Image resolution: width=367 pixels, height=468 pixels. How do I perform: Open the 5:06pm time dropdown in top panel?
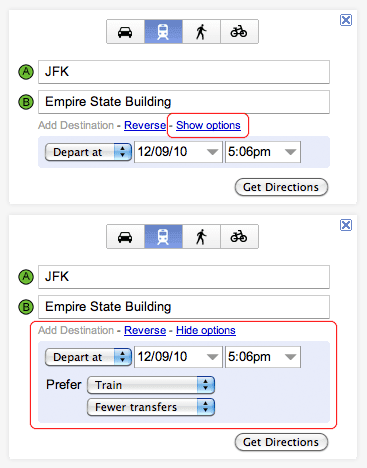click(x=263, y=152)
